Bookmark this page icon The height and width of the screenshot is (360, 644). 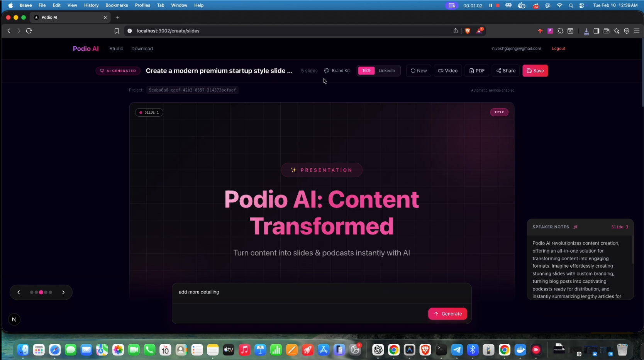point(117,31)
